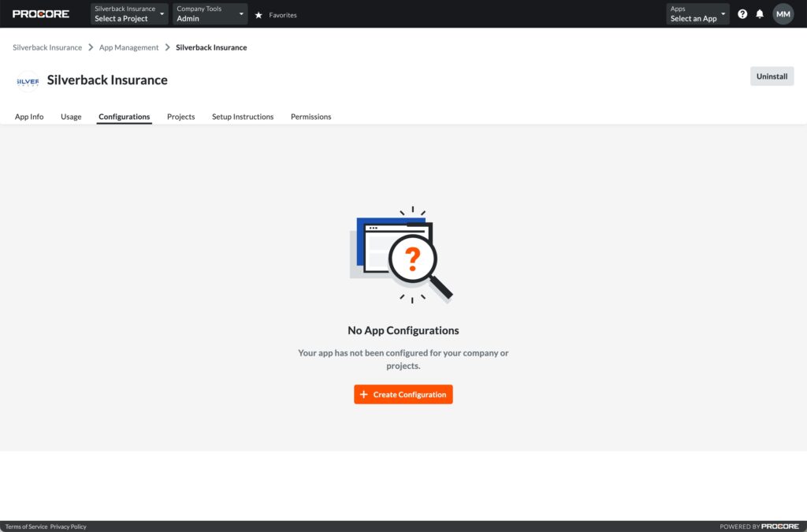
Task: Click the Powered by Procore footer logo
Action: pyautogui.click(x=759, y=526)
